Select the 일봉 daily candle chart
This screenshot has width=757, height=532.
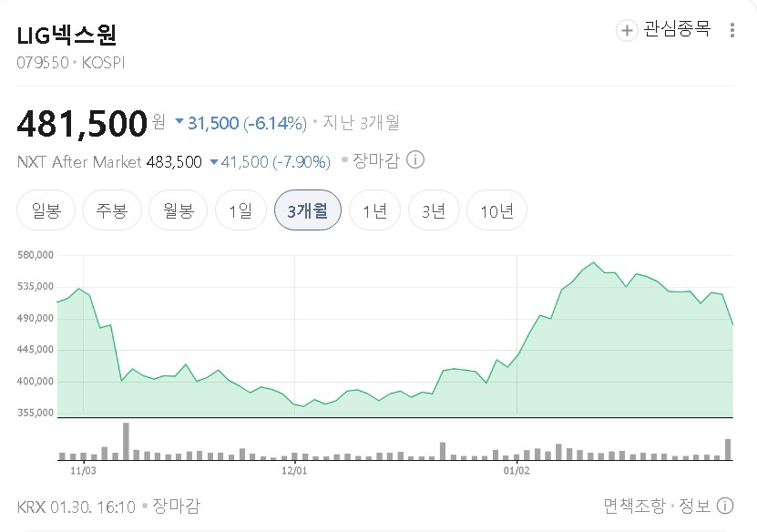[46, 211]
